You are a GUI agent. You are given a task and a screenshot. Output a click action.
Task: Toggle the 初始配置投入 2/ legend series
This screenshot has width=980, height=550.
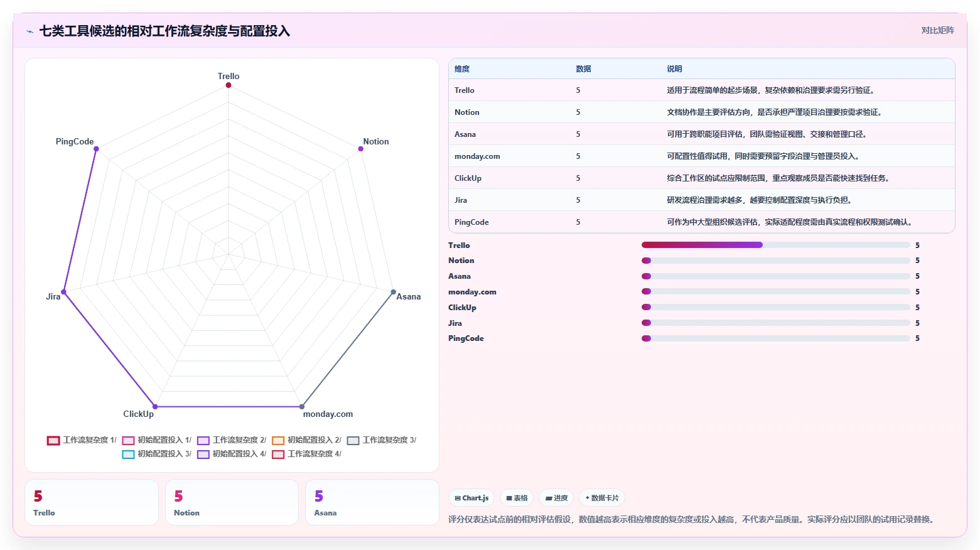tap(307, 440)
